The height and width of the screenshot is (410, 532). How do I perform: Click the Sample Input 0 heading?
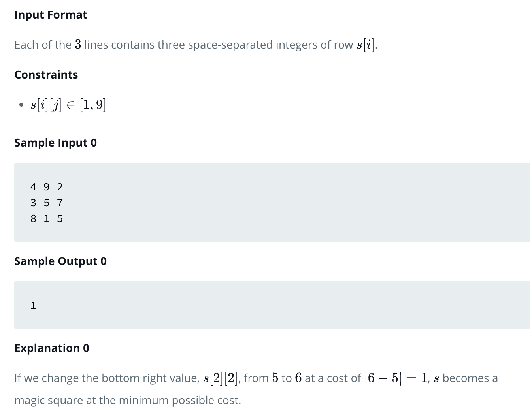coord(55,143)
